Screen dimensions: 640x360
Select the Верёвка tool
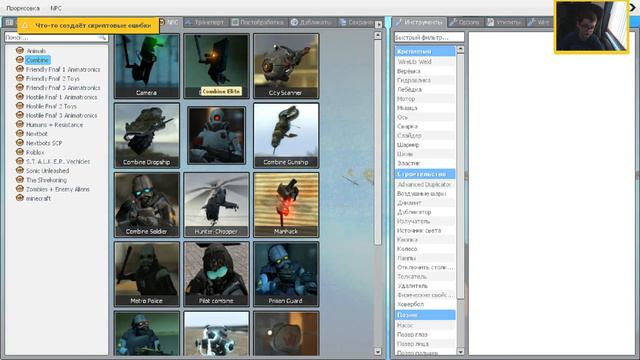[x=425, y=71]
